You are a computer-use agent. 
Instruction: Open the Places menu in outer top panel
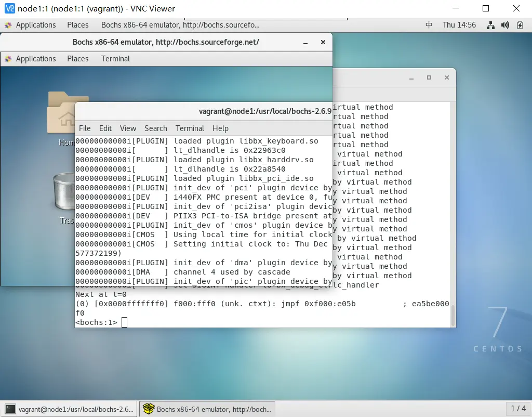78,25
